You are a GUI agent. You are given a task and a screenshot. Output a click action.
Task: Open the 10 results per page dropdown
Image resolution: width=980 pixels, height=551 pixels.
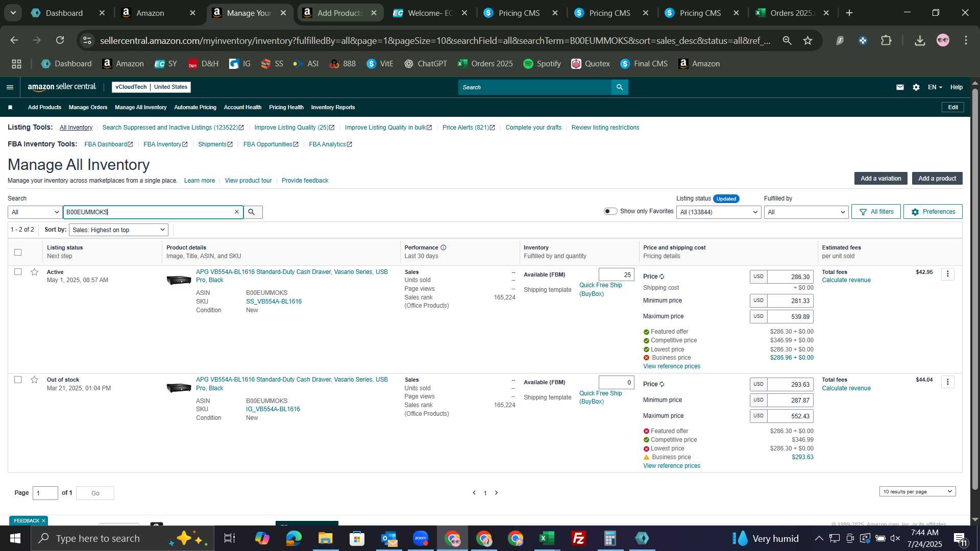[917, 492]
